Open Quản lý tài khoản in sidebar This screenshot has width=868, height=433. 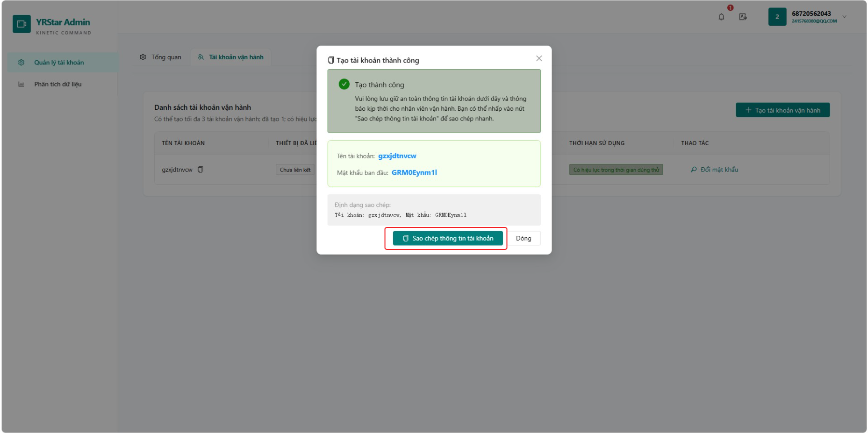63,63
